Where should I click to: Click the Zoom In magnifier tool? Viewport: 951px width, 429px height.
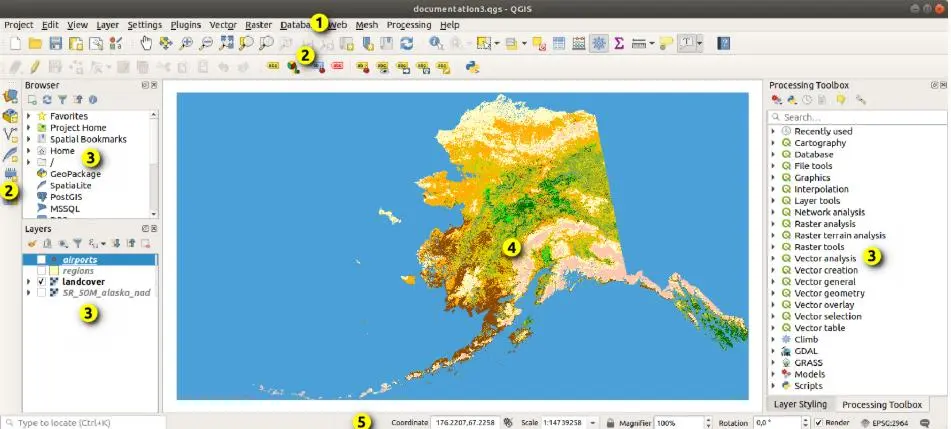[x=186, y=44]
